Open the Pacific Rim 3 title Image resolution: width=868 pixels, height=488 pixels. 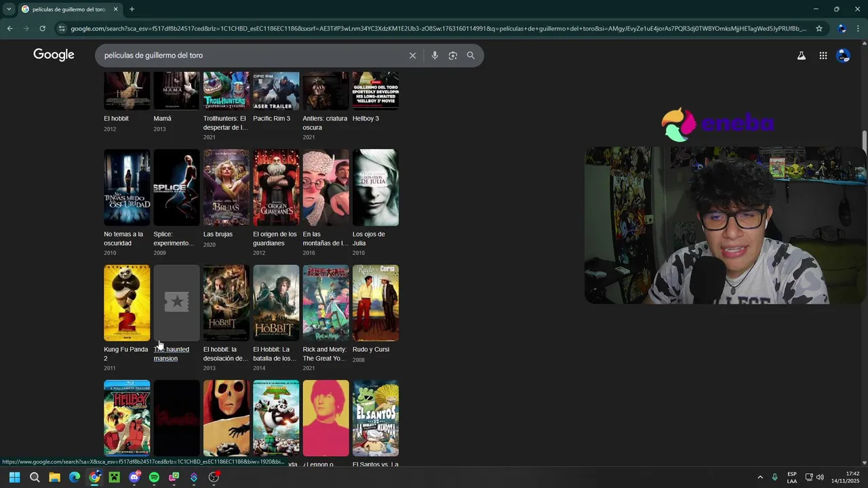pyautogui.click(x=271, y=119)
